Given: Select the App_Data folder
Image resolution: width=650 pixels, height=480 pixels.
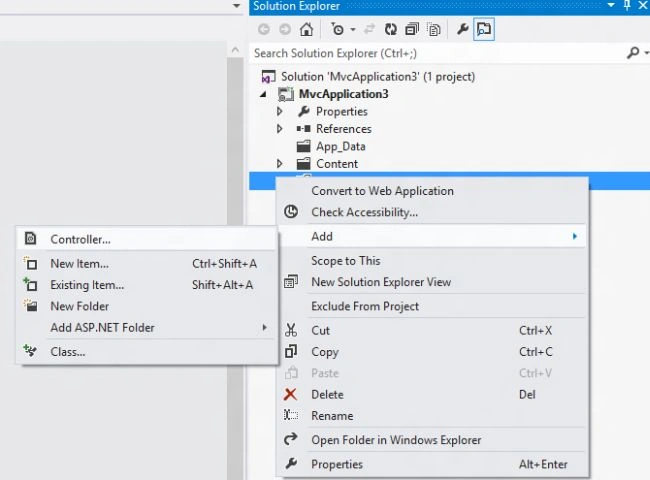Looking at the screenshot, I should (x=341, y=146).
